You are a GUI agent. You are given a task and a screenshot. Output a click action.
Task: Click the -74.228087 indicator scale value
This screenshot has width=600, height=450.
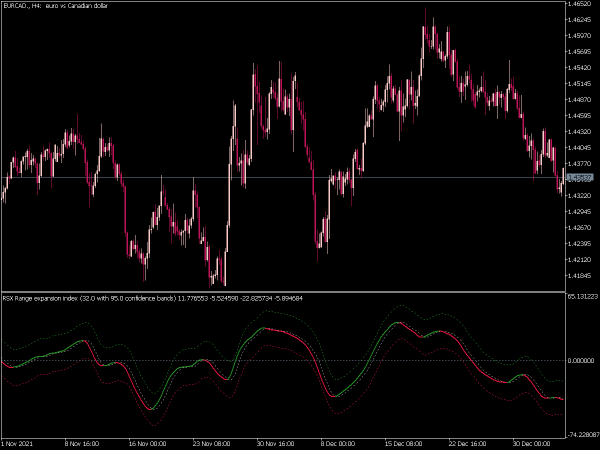click(x=584, y=435)
